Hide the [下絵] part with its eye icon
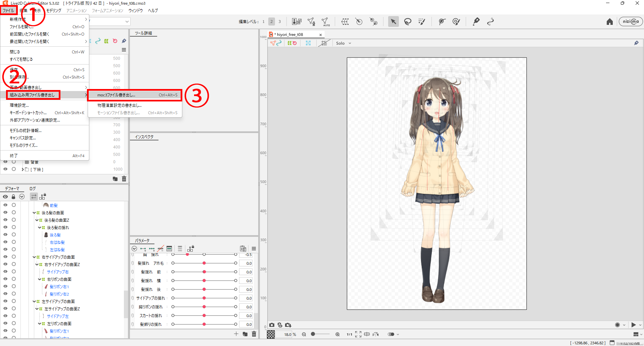The width and height of the screenshot is (644, 346). [5, 169]
